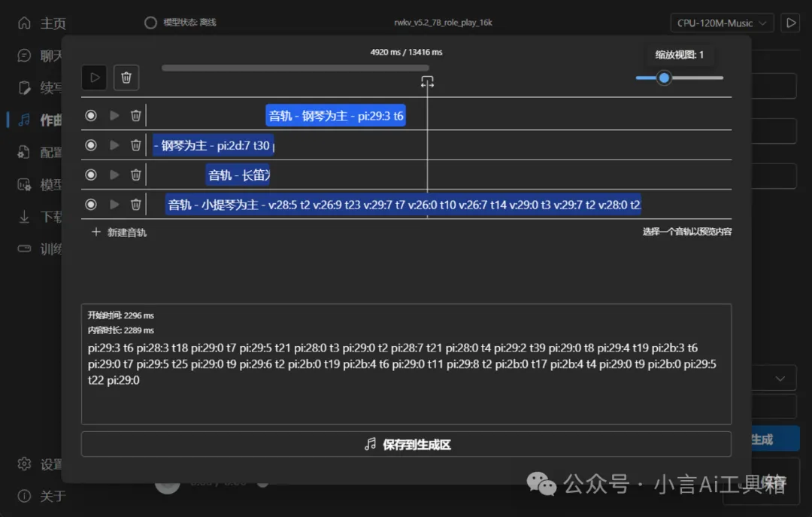Click the 模型状态 离线 status indicator
This screenshot has width=812, height=517.
point(180,23)
